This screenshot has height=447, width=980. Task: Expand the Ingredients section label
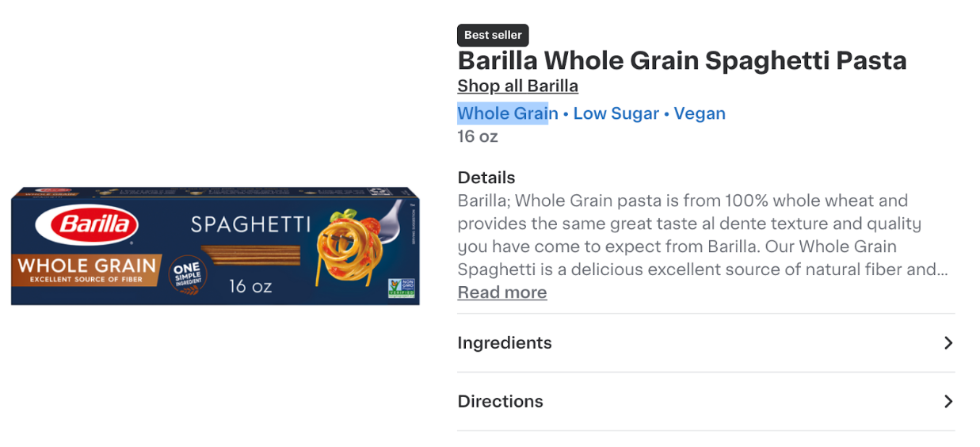(504, 343)
